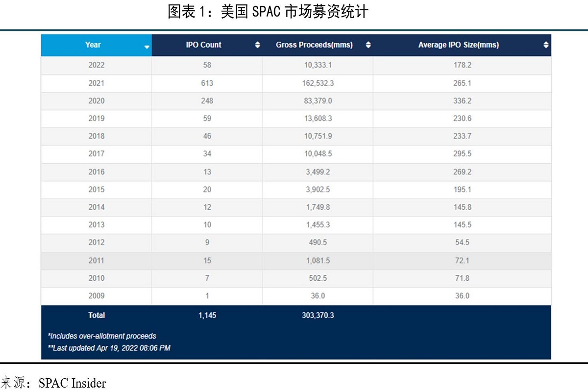Click the IPO Count column header
Screen dimensions: 588x392
pos(204,45)
